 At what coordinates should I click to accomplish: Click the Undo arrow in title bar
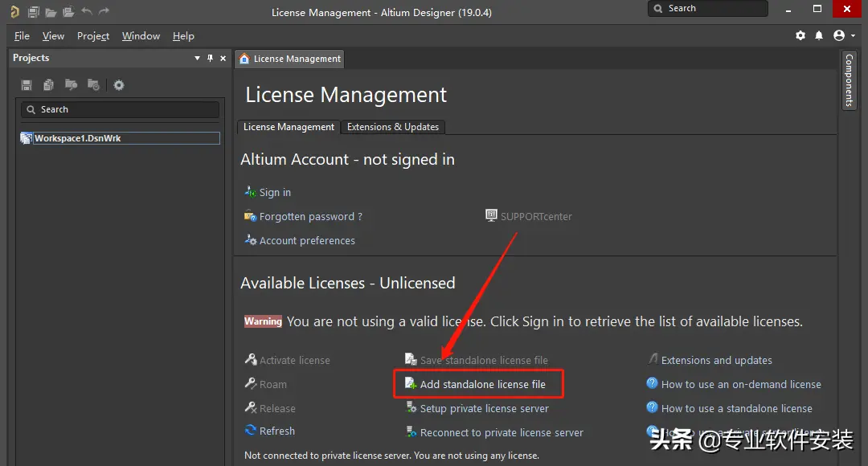pos(86,11)
